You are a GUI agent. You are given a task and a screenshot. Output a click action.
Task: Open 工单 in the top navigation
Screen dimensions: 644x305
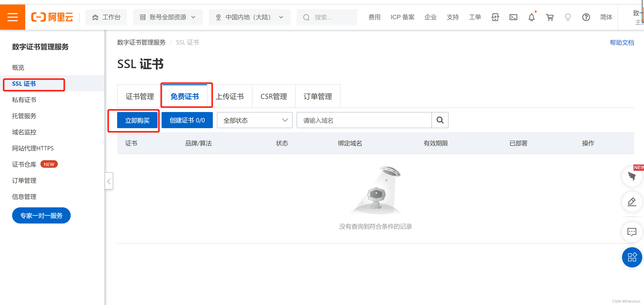coord(475,17)
